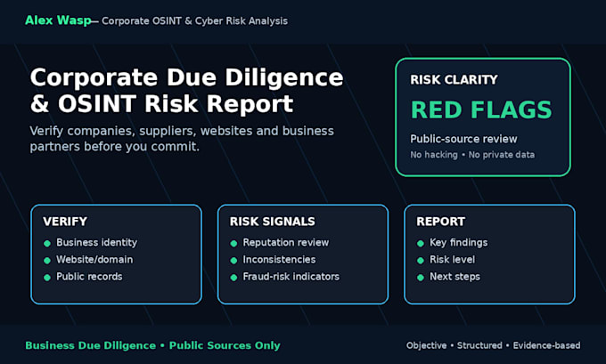
Task: Click 'Public-source review' text
Action: pos(463,139)
